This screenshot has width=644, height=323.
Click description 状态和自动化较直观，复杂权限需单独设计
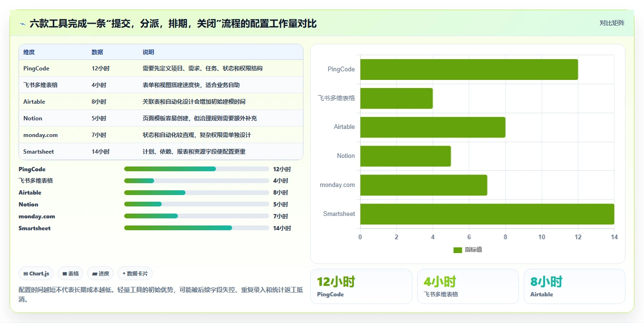[197, 135]
